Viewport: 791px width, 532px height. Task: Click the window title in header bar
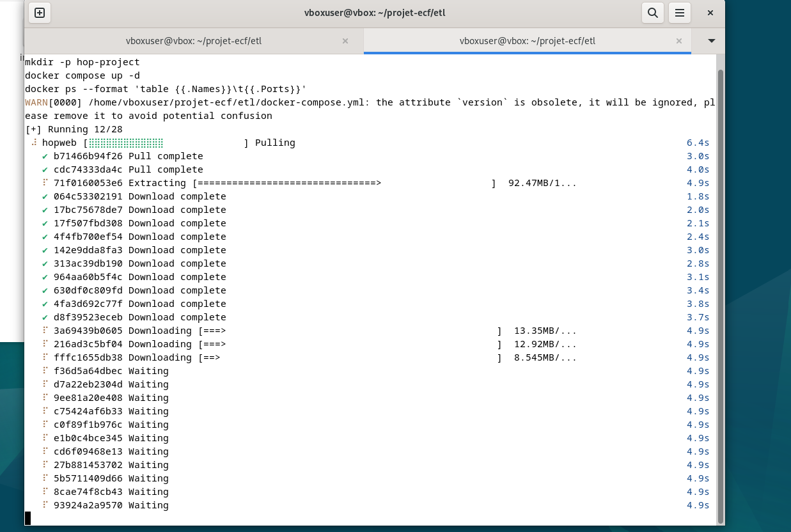click(375, 13)
